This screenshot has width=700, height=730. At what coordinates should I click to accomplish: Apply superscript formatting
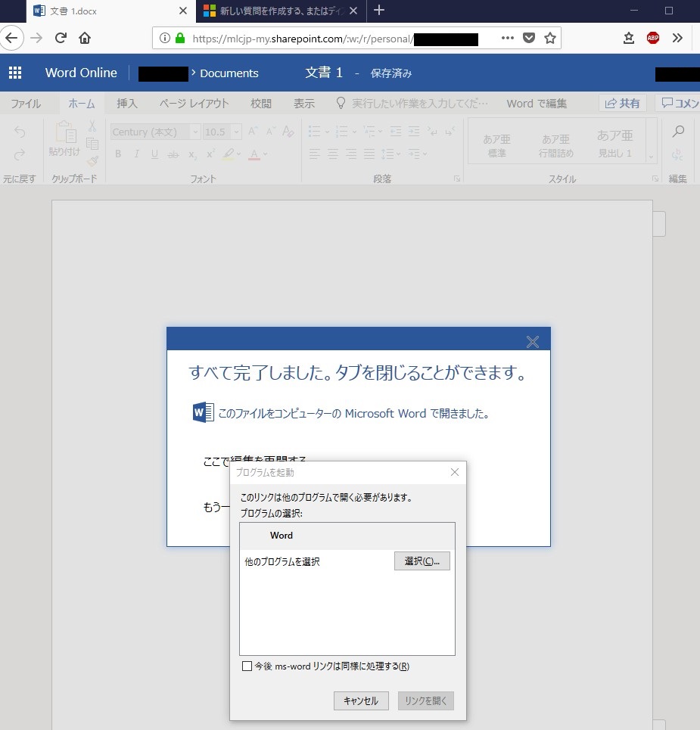210,154
